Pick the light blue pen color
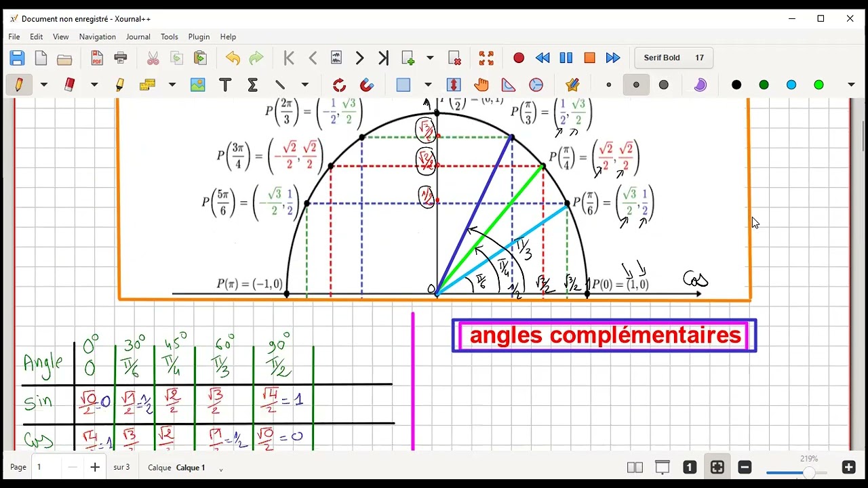The image size is (868, 488). pyautogui.click(x=791, y=85)
